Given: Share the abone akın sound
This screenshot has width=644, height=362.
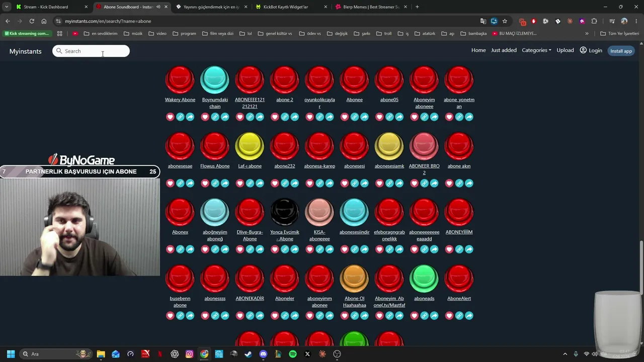Looking at the screenshot, I should point(469,184).
